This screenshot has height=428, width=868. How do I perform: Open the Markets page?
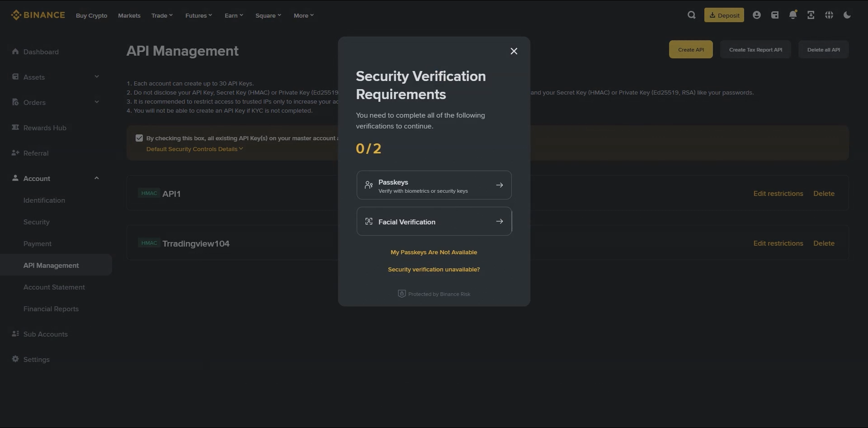[x=129, y=15]
